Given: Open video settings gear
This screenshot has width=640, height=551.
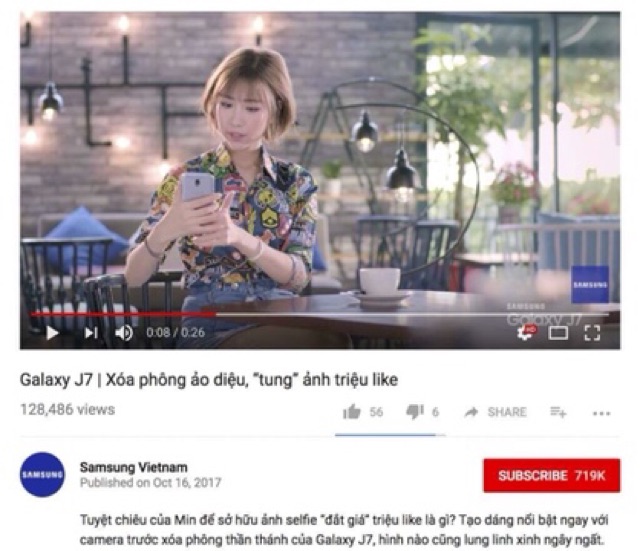Looking at the screenshot, I should (x=526, y=333).
